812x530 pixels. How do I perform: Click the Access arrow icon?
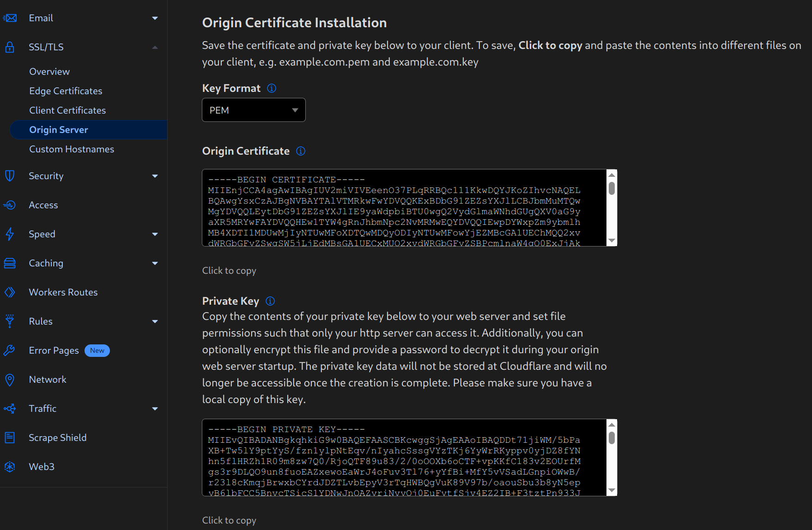point(10,205)
